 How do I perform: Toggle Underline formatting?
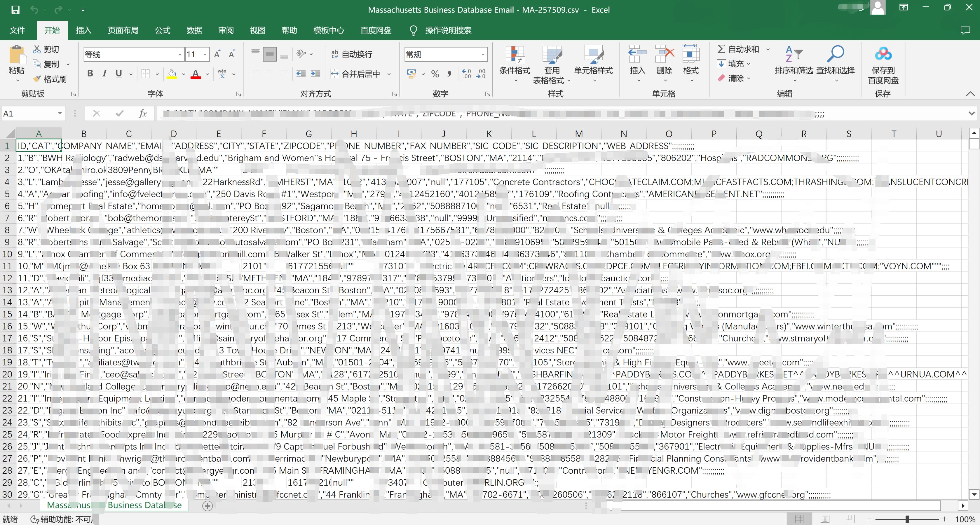pos(119,74)
